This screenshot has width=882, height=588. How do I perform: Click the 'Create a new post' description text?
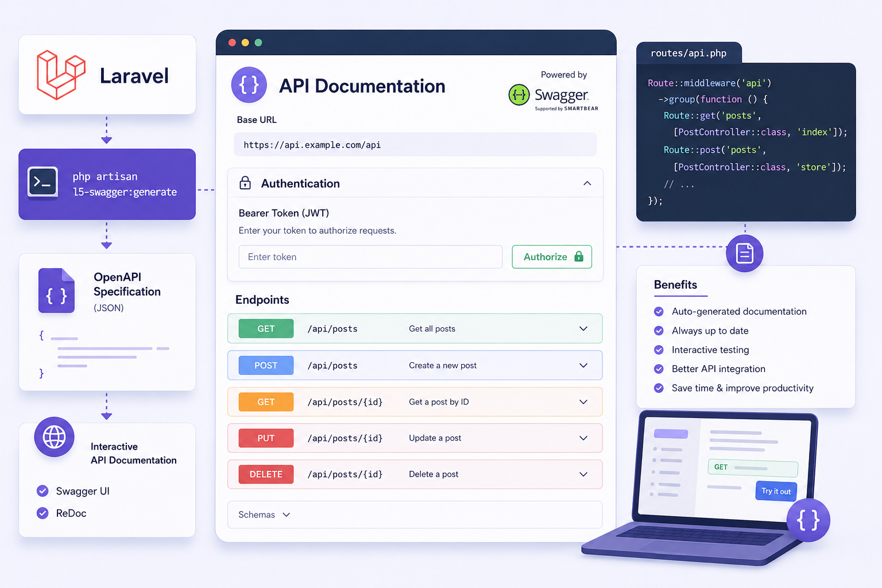coord(443,365)
